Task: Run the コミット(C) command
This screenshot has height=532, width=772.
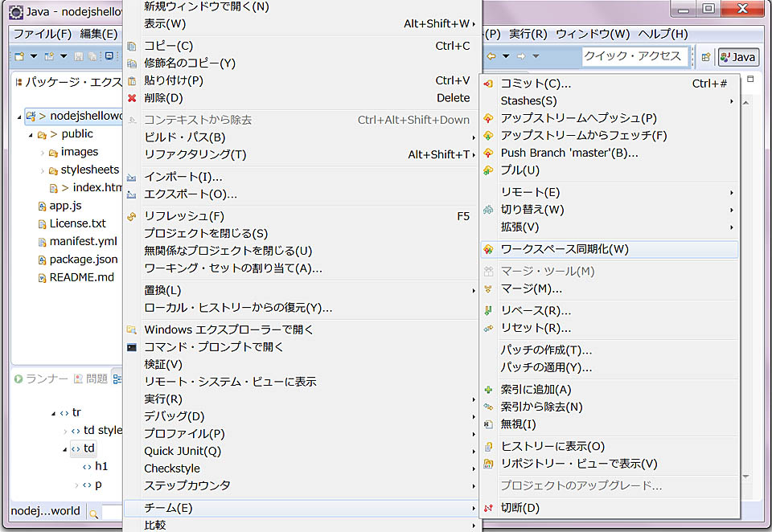Action: (x=563, y=83)
